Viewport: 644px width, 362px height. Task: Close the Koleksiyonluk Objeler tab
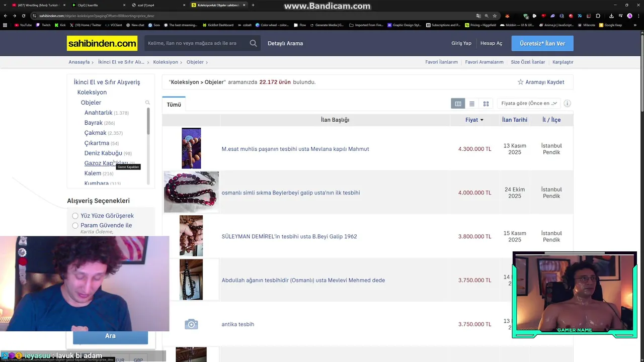(245, 5)
